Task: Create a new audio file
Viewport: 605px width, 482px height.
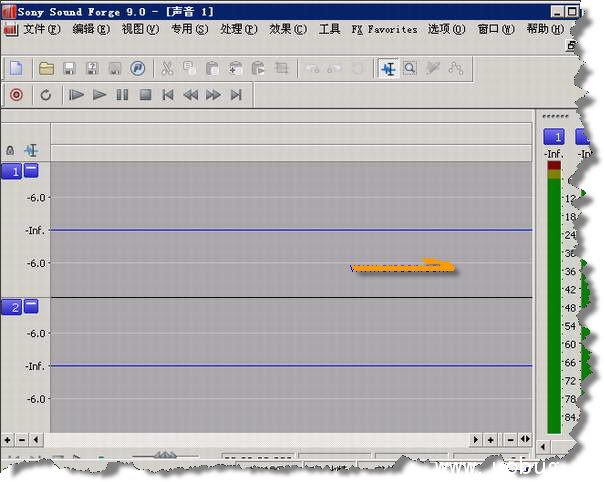Action: 16,69
